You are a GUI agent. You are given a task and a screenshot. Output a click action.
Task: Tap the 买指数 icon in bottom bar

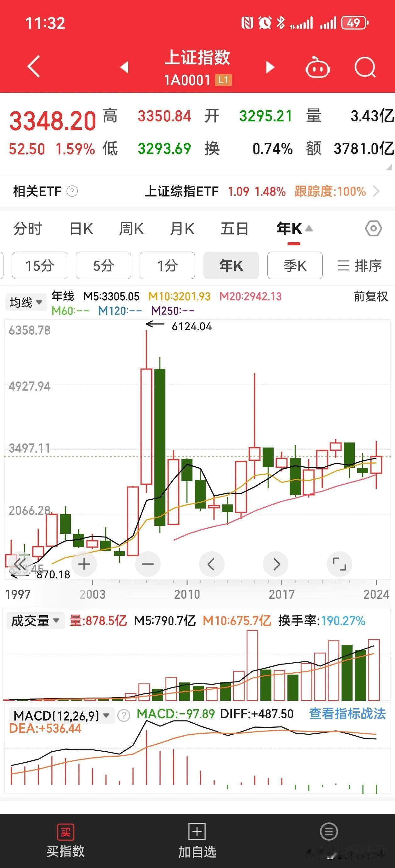click(66, 832)
